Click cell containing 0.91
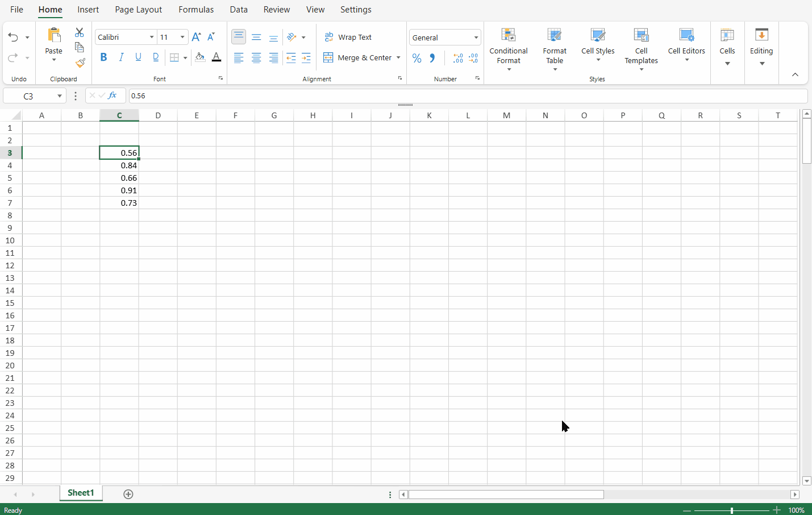812x515 pixels. [119, 190]
